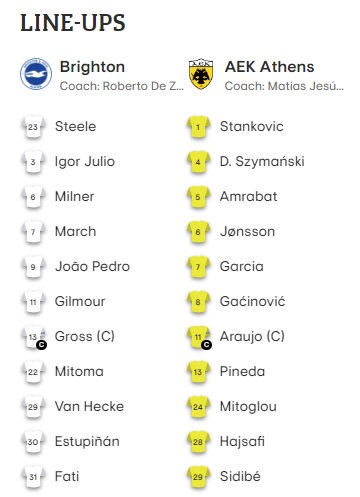360x497 pixels.
Task: Click the AEK Athens club crest
Action: (x=201, y=74)
